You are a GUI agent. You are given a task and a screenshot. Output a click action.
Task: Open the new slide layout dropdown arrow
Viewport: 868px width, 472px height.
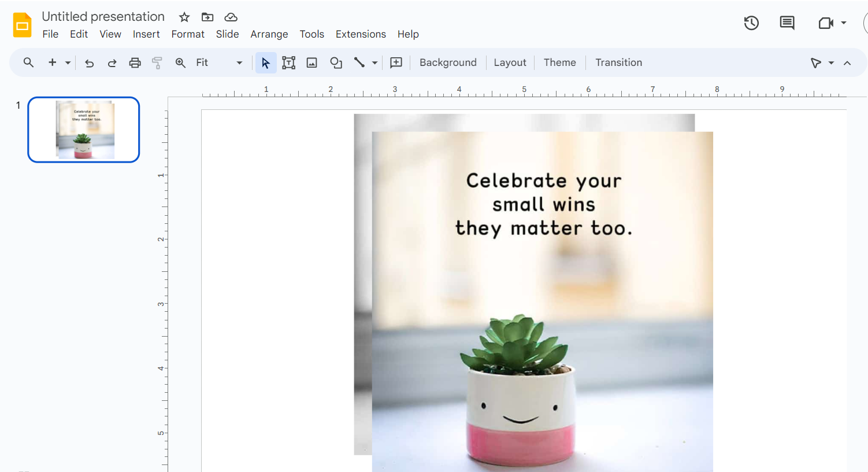coord(68,62)
